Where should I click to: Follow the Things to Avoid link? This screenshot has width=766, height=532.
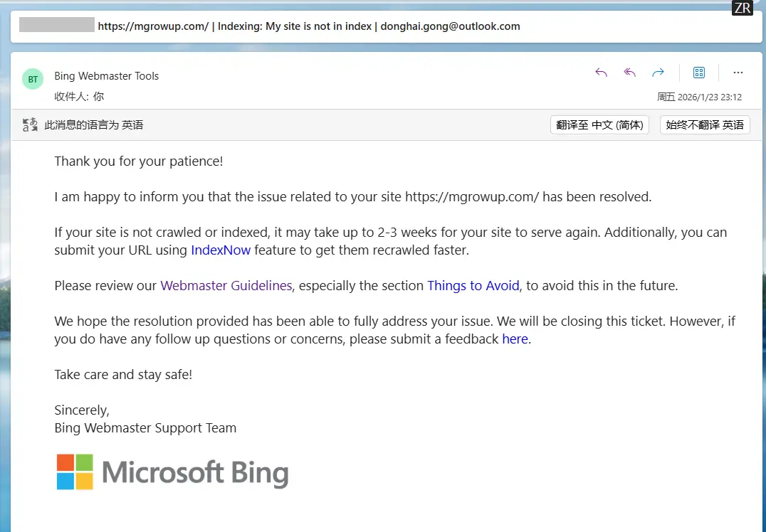[x=473, y=286]
